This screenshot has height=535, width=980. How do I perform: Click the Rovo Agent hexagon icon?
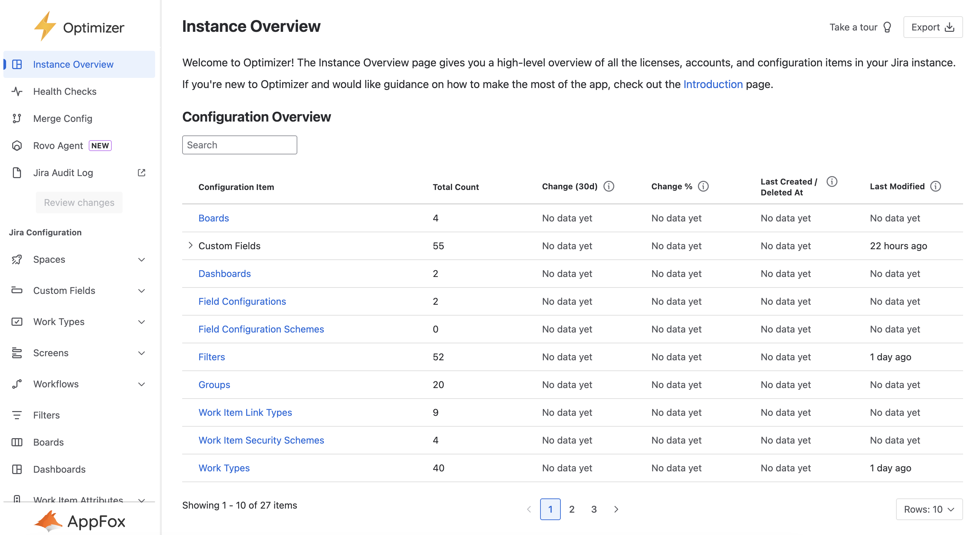[17, 146]
